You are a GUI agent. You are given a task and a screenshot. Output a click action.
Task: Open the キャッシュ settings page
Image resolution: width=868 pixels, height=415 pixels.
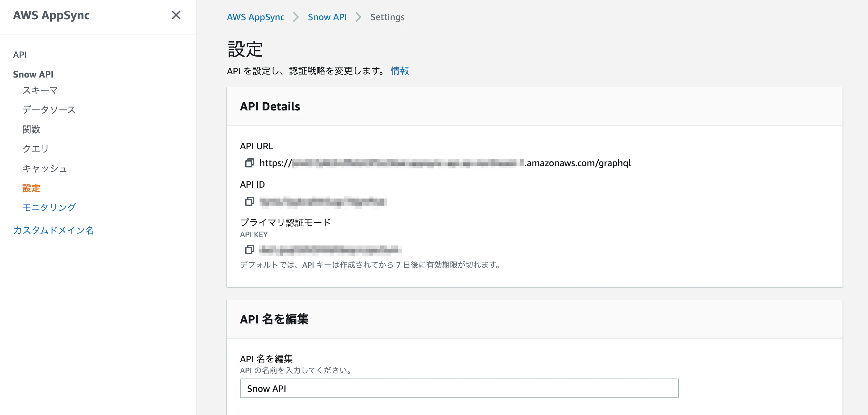(45, 168)
